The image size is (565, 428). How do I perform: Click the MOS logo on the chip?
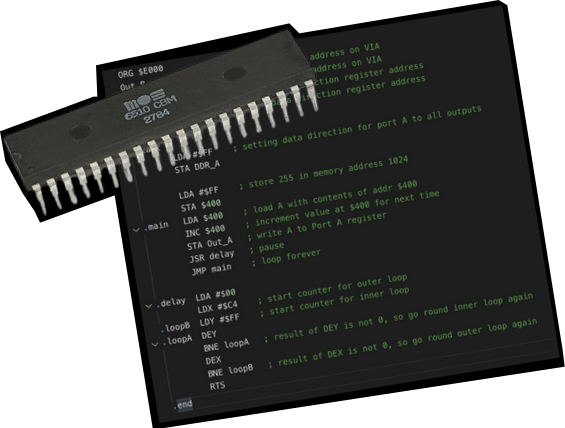(x=144, y=100)
